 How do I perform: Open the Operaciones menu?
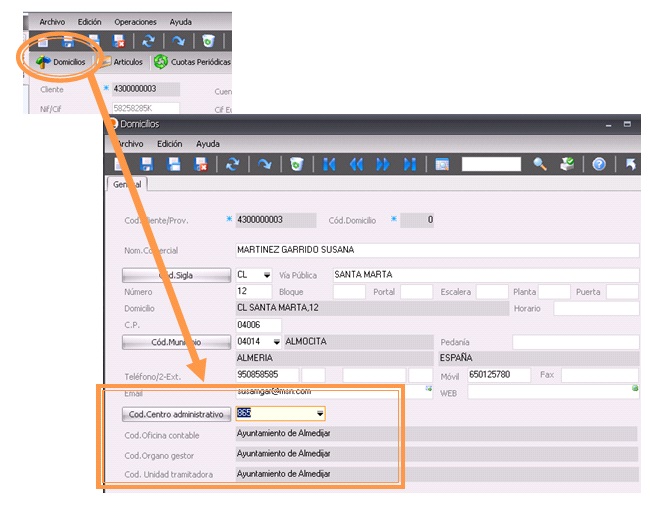click(135, 21)
